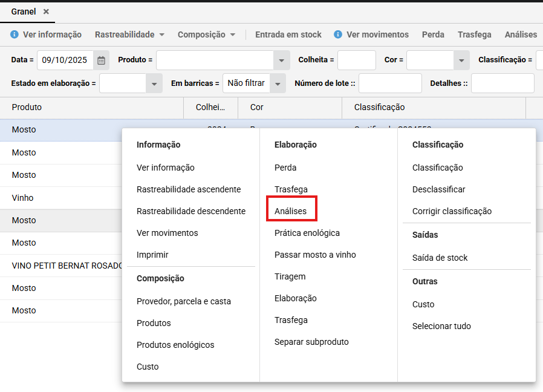The image size is (543, 392).
Task: Choose Desclassificar in context menu
Action: (439, 189)
